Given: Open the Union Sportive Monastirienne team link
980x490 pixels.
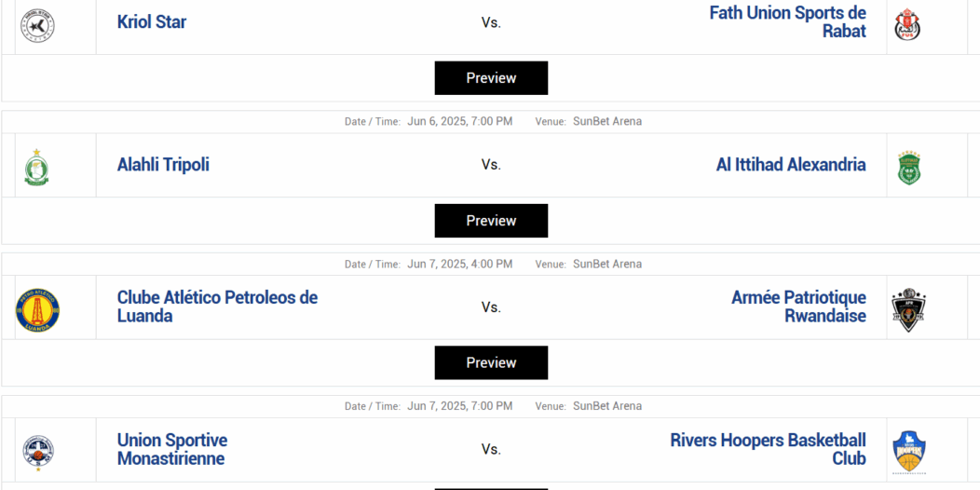Looking at the screenshot, I should coord(172,449).
